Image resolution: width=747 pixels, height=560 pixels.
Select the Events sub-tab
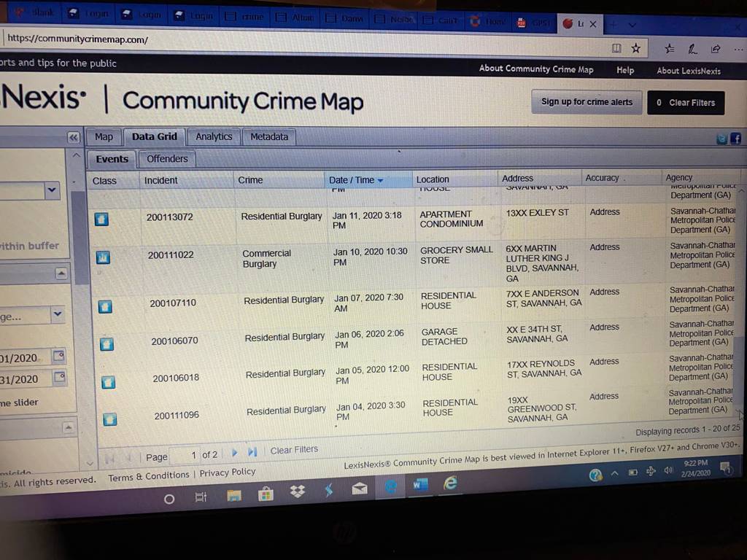pyautogui.click(x=112, y=159)
